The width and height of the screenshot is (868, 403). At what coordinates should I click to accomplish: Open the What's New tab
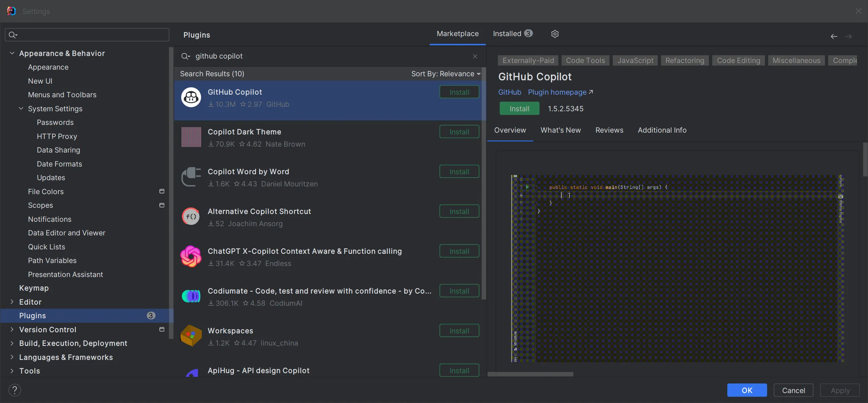pos(560,130)
